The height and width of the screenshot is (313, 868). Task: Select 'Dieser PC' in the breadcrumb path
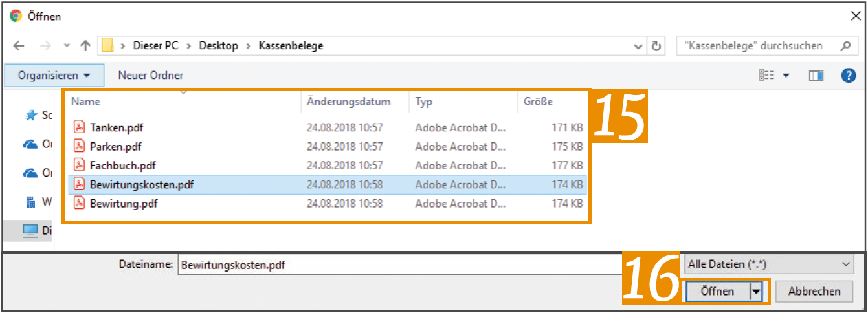pos(157,46)
